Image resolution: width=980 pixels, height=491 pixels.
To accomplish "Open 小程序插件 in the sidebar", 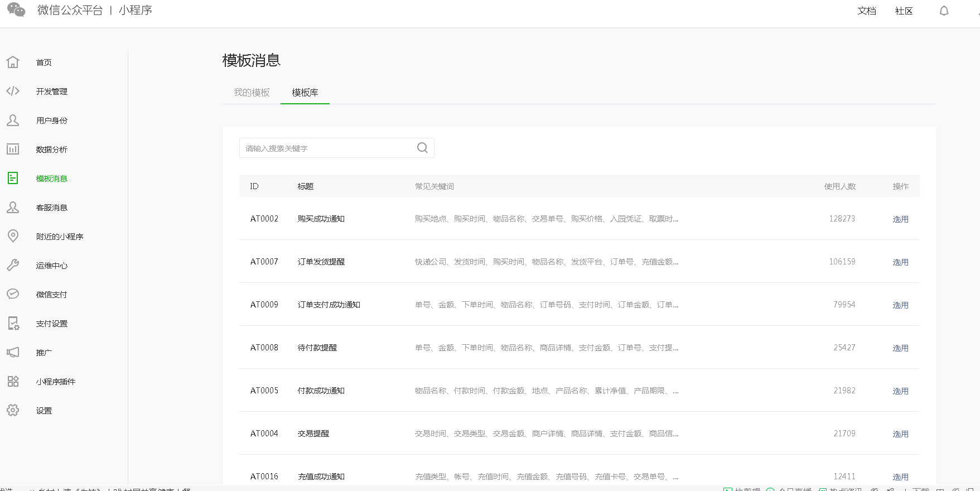I will (x=56, y=382).
